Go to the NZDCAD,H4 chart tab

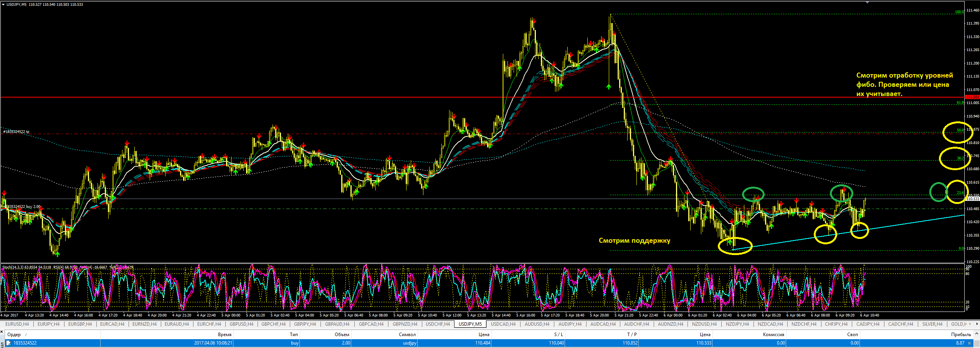coord(770,324)
